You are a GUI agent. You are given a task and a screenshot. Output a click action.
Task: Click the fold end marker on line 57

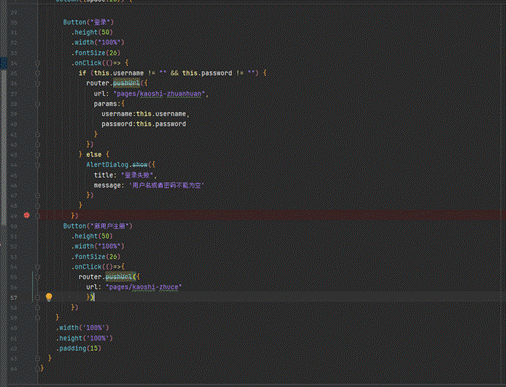37,297
